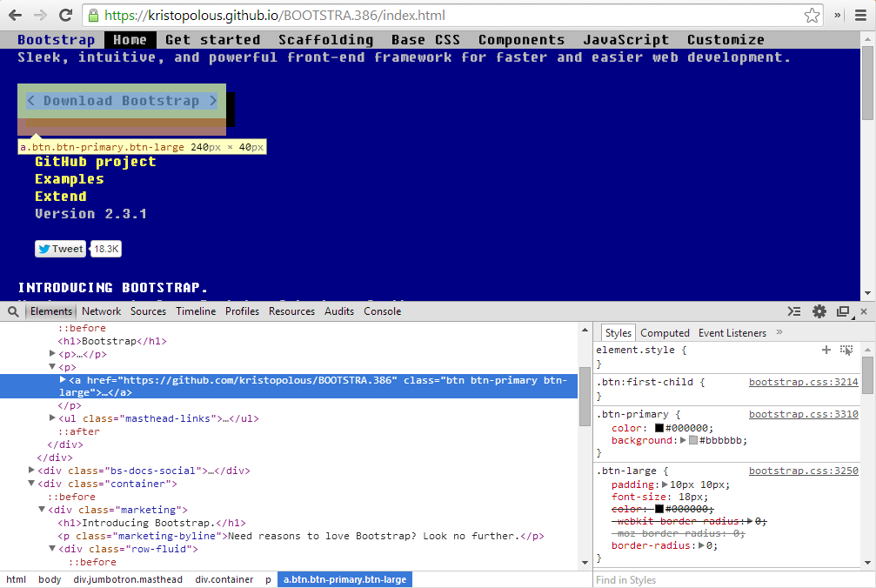This screenshot has height=588, width=876.
Task: Open the Console panel
Action: (382, 311)
